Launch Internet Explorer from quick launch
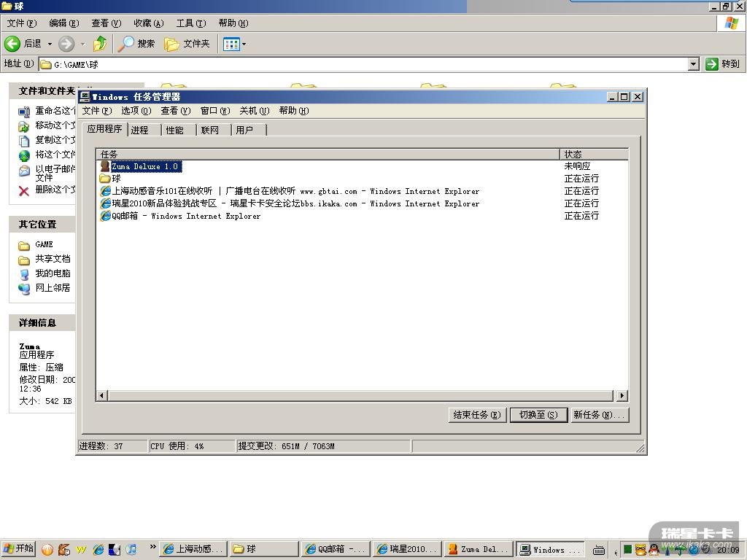This screenshot has width=747, height=560. click(98, 550)
